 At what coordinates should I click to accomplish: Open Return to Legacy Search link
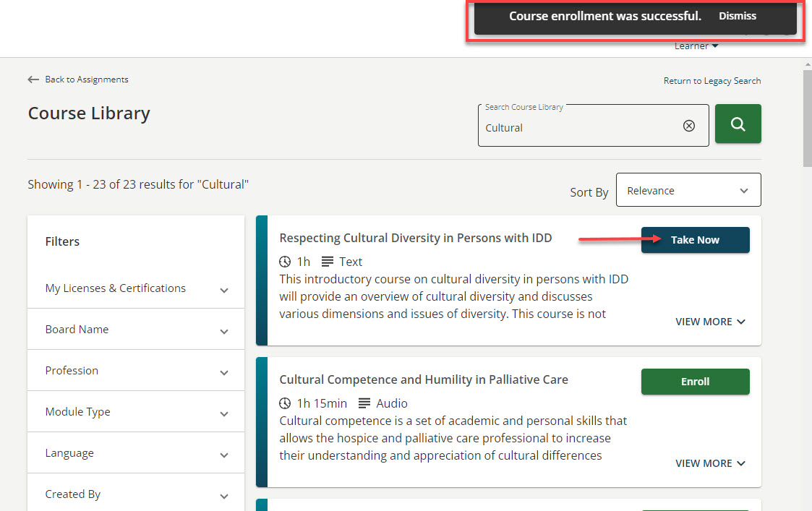tap(711, 80)
